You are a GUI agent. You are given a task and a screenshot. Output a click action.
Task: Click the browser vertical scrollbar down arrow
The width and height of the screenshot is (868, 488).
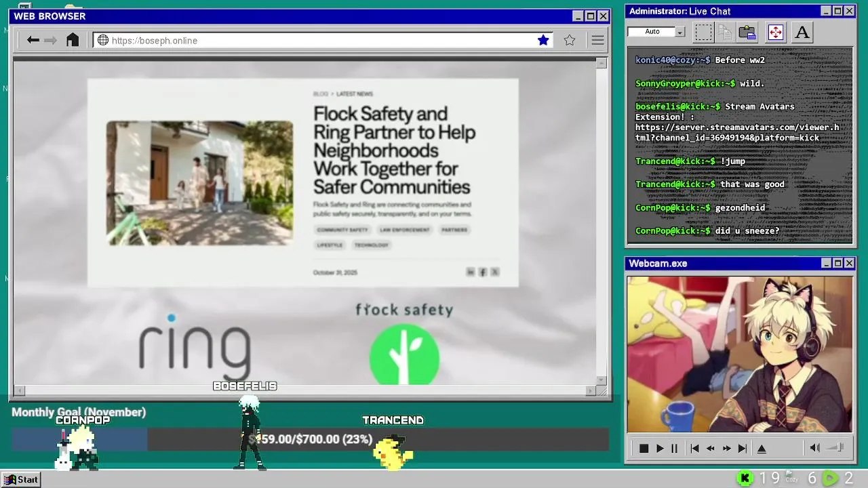[x=601, y=380]
